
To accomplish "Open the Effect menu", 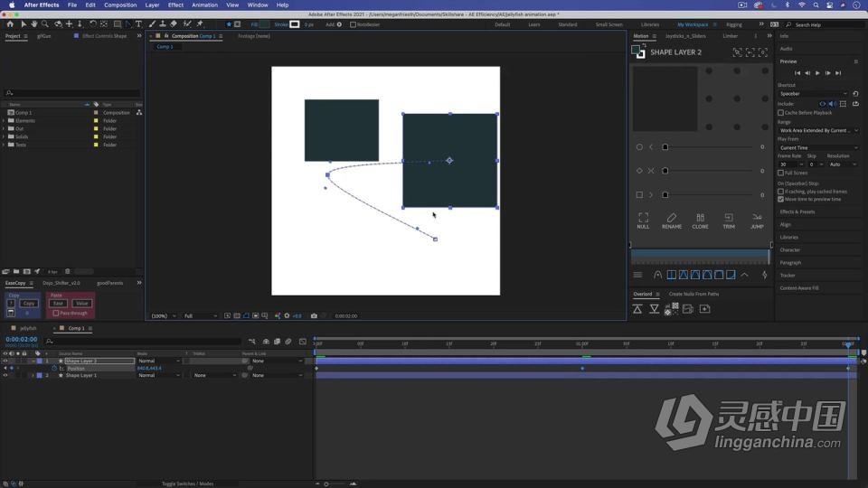I will click(175, 5).
